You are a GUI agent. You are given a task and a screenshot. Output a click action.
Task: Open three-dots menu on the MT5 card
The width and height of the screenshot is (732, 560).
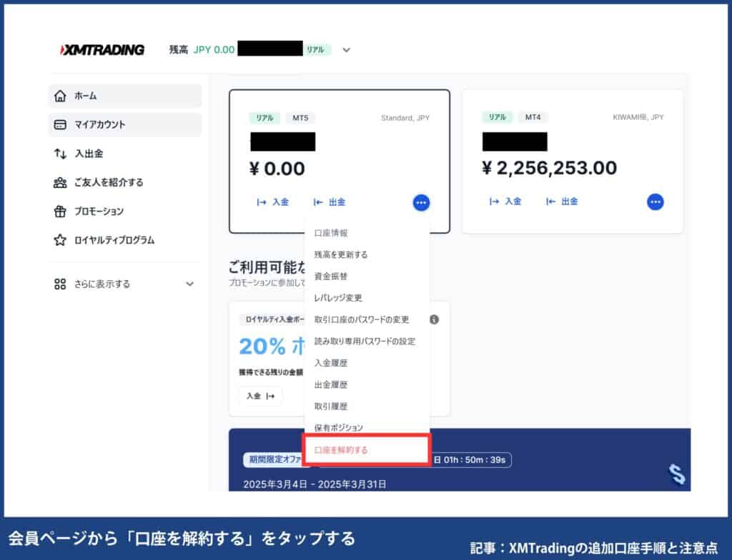point(421,203)
